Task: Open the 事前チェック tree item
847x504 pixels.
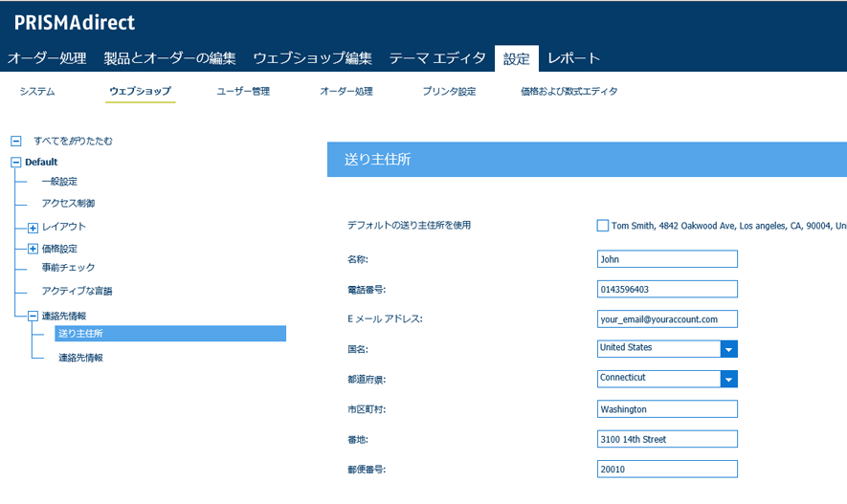Action: (68, 268)
